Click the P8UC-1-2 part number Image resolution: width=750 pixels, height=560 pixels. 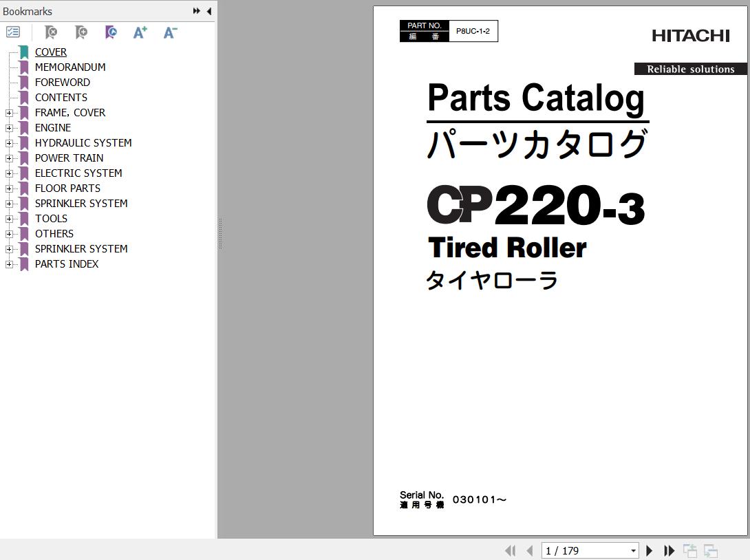pos(473,31)
